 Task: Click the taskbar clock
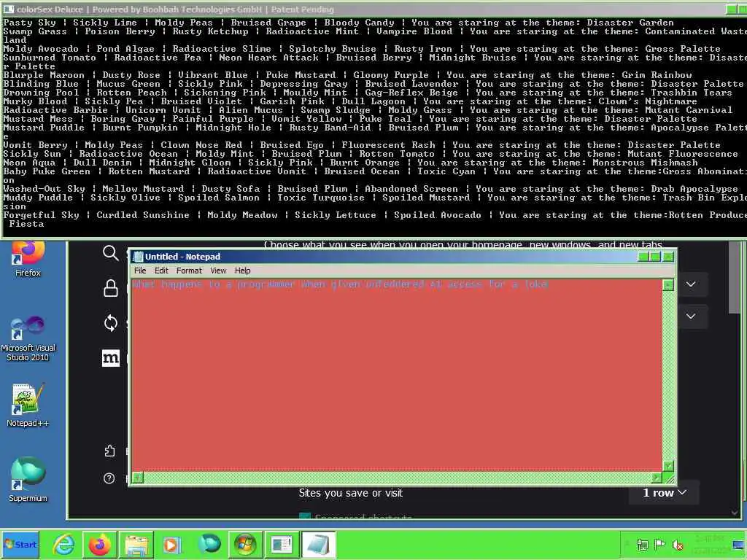point(710,544)
